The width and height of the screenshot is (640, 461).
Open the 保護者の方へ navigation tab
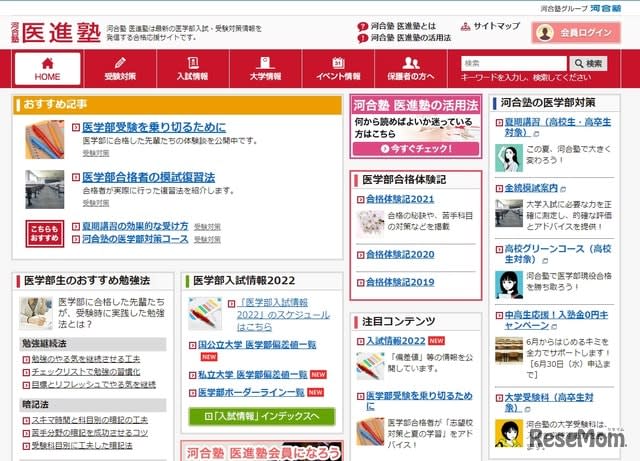tap(411, 69)
